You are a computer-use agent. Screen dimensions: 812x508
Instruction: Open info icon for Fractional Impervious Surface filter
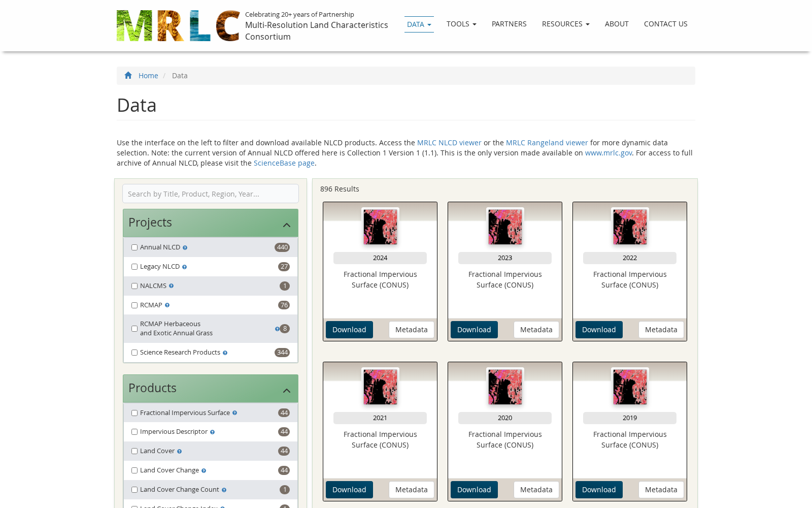234,413
